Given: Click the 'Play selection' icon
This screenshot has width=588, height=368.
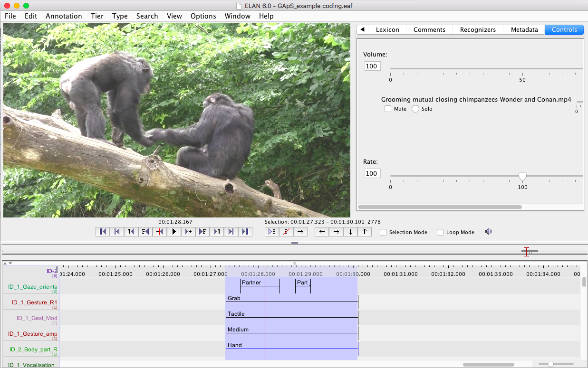Looking at the screenshot, I should [271, 232].
